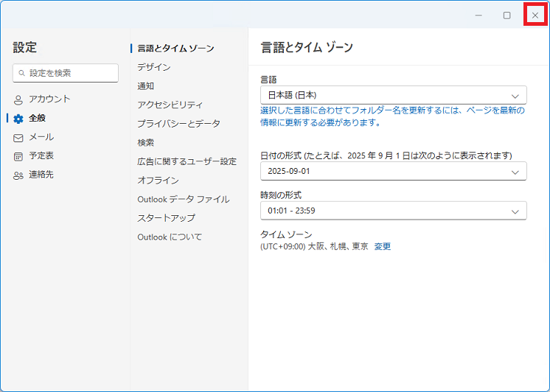Screen dimensions: 550x392
Task: Expand the 言語 dropdown showing 日本語 (日本)
Action: [x=393, y=95]
